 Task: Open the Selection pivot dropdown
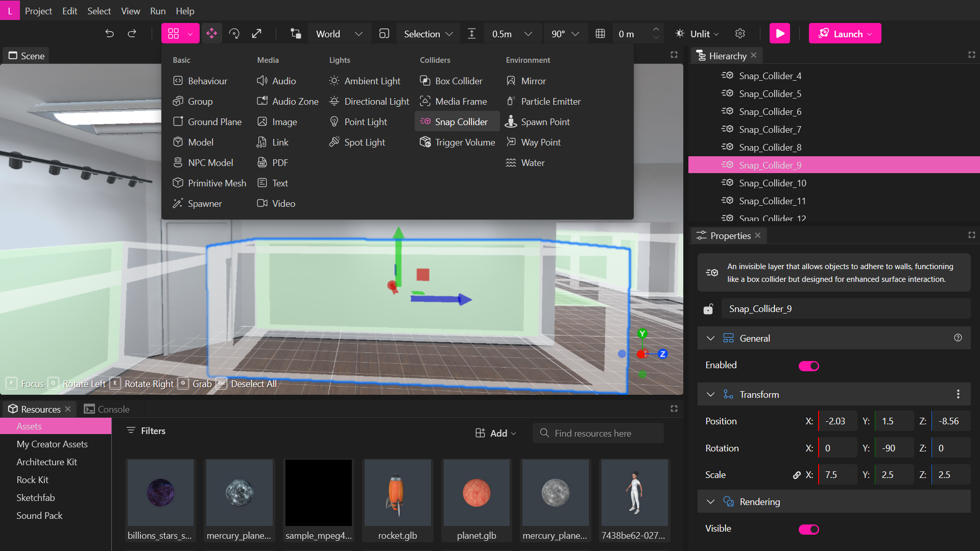coord(428,34)
